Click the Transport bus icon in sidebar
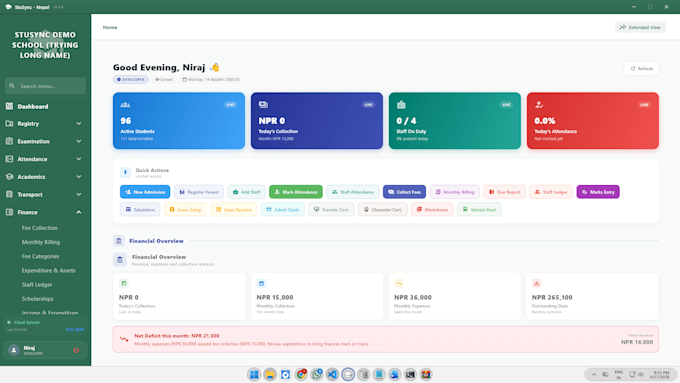 [9, 195]
